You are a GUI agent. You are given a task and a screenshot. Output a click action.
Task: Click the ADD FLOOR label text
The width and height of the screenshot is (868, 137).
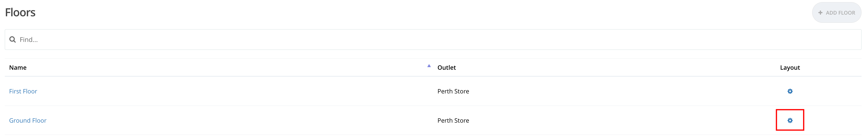tap(840, 13)
